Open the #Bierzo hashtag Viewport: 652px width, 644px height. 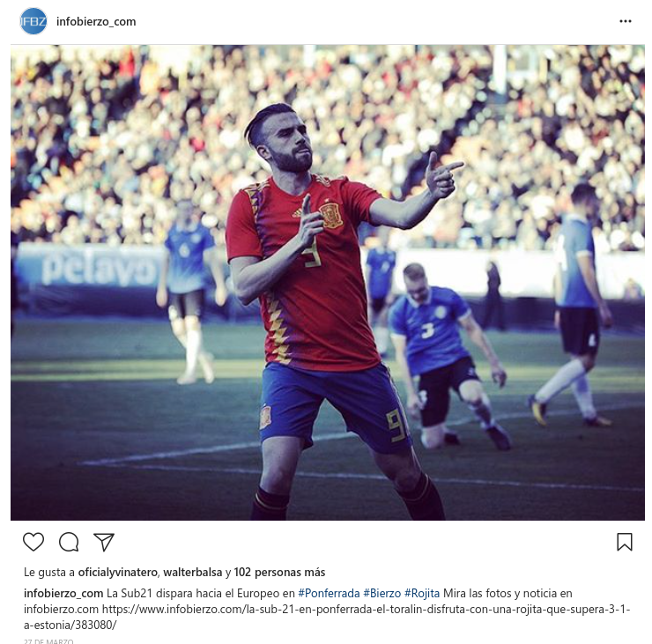click(382, 593)
